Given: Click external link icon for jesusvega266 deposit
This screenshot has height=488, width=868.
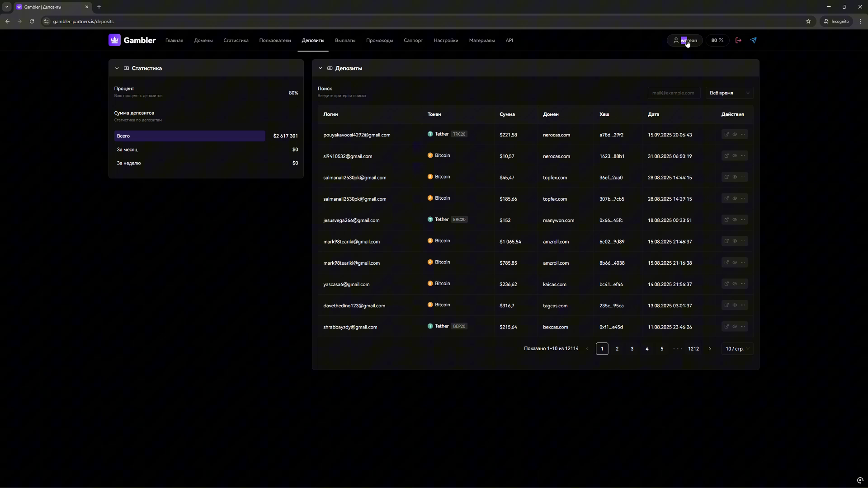Looking at the screenshot, I should [726, 220].
